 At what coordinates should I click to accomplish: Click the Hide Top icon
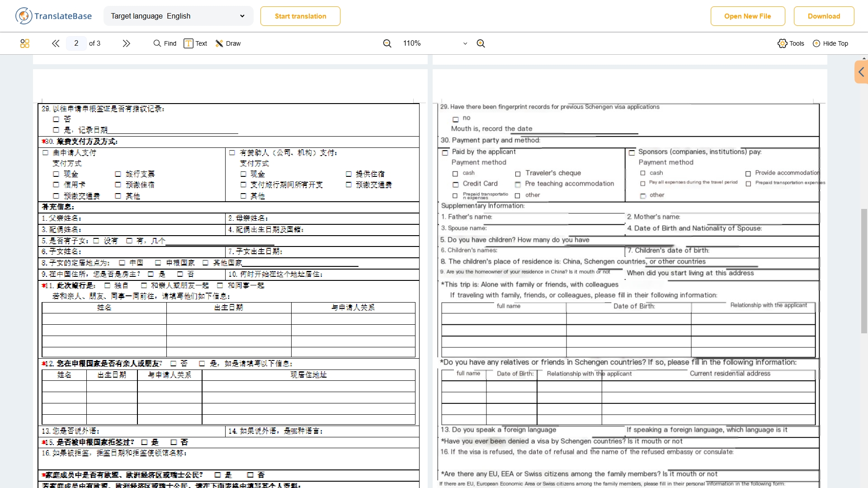[816, 43]
